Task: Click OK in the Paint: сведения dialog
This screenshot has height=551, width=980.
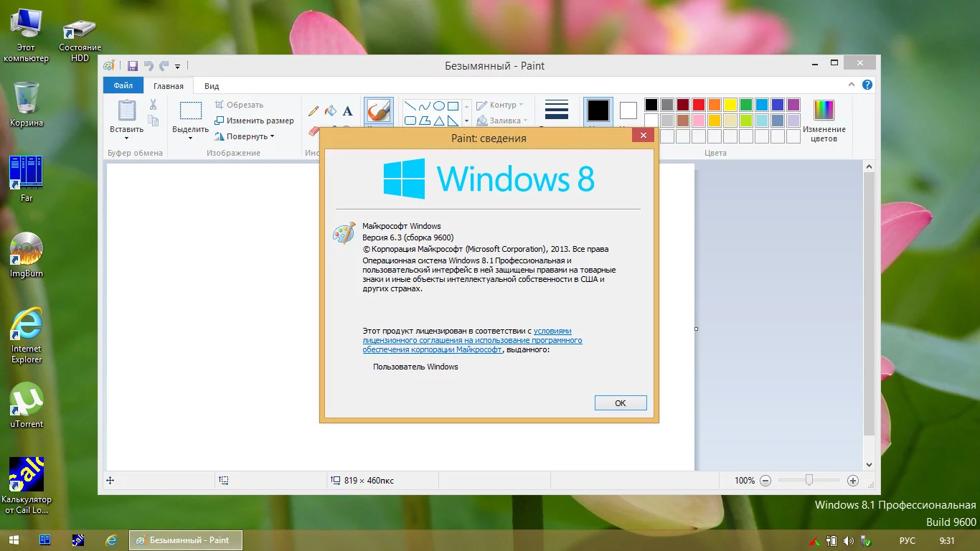Action: pyautogui.click(x=621, y=403)
